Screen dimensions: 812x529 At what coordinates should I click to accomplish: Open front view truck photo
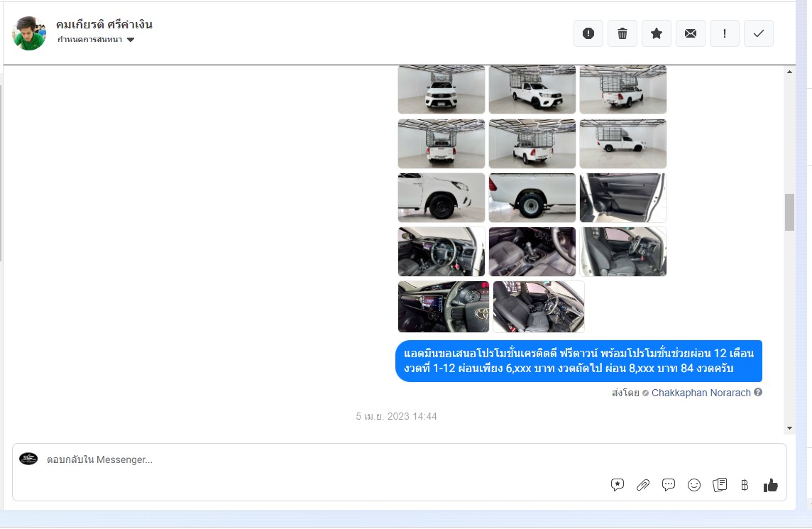(441, 89)
